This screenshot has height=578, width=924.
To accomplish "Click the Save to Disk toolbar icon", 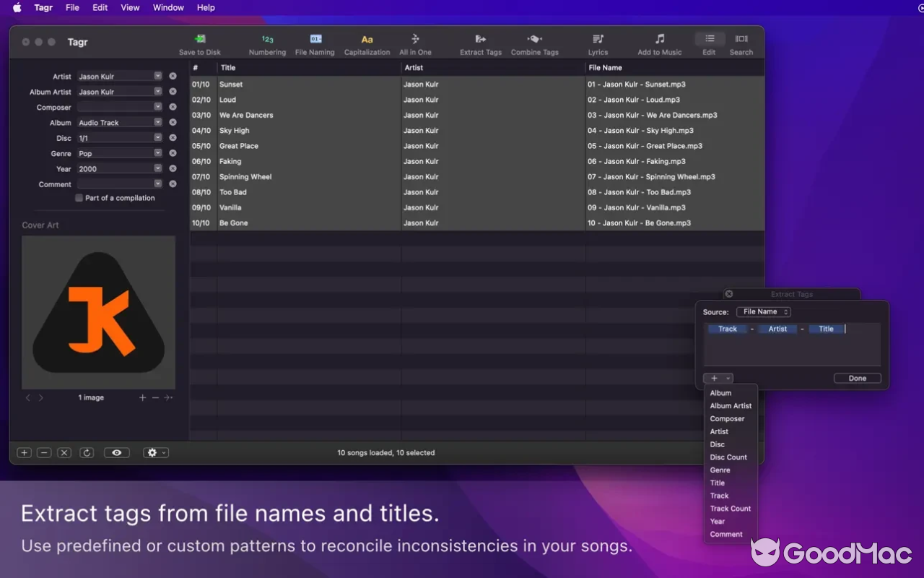I will [200, 39].
